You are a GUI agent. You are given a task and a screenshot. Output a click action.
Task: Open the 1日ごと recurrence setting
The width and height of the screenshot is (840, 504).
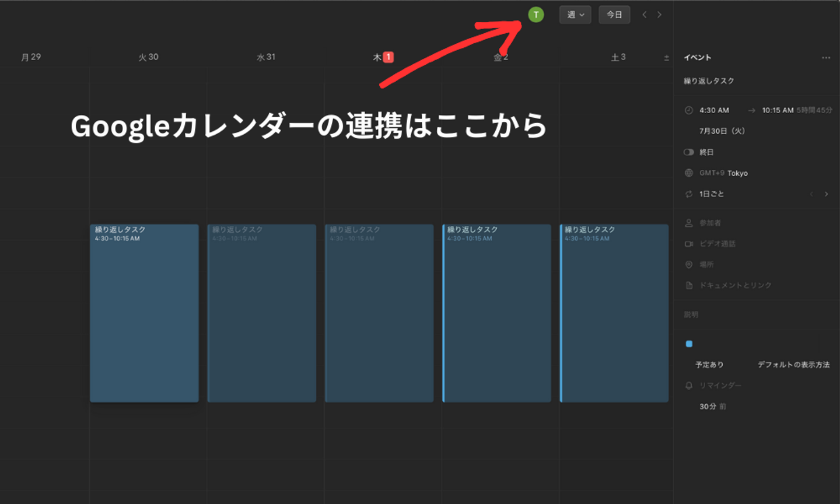pos(712,194)
